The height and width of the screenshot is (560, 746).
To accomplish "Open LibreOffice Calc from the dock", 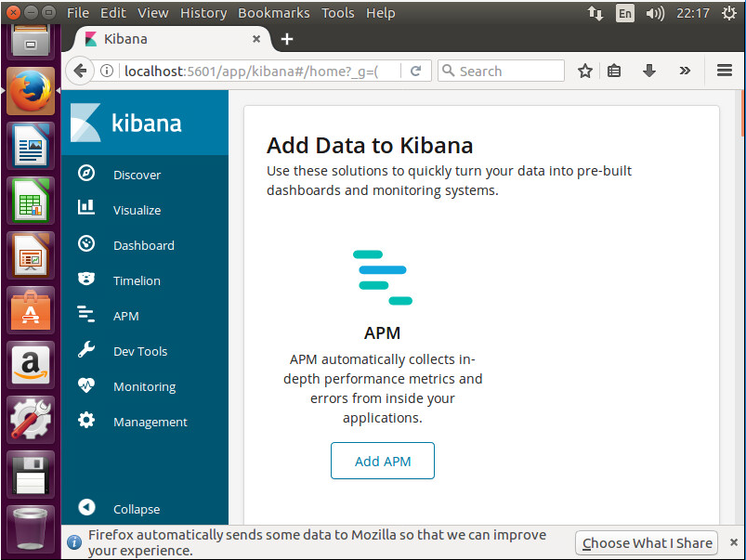I will pyautogui.click(x=31, y=201).
